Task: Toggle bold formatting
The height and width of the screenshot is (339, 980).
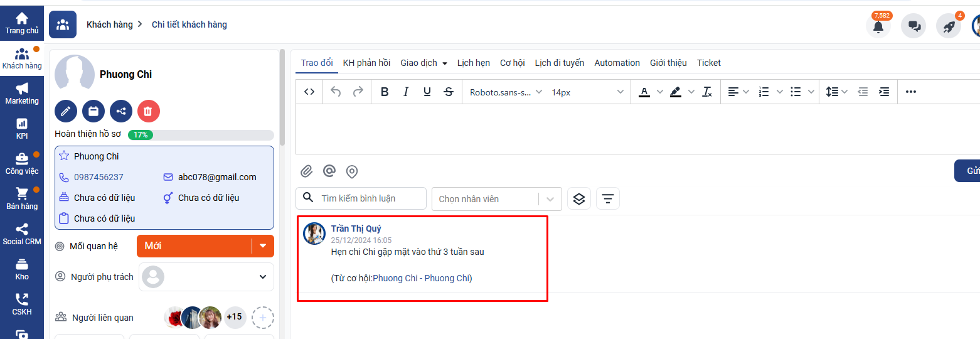Action: 385,92
